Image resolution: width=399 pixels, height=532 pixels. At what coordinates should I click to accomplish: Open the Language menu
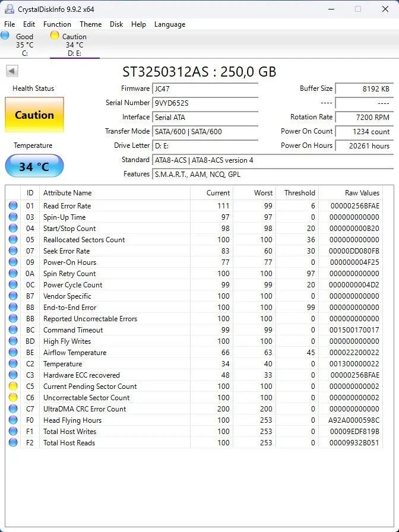pos(170,24)
